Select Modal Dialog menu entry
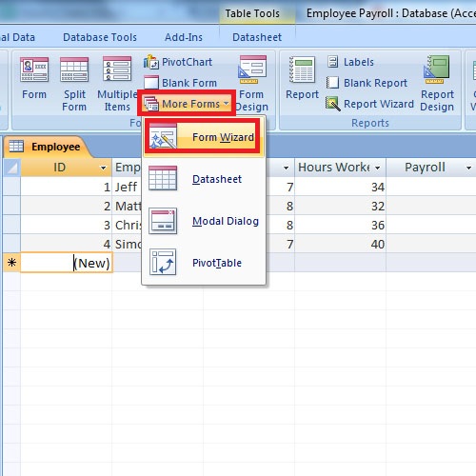 pos(204,221)
